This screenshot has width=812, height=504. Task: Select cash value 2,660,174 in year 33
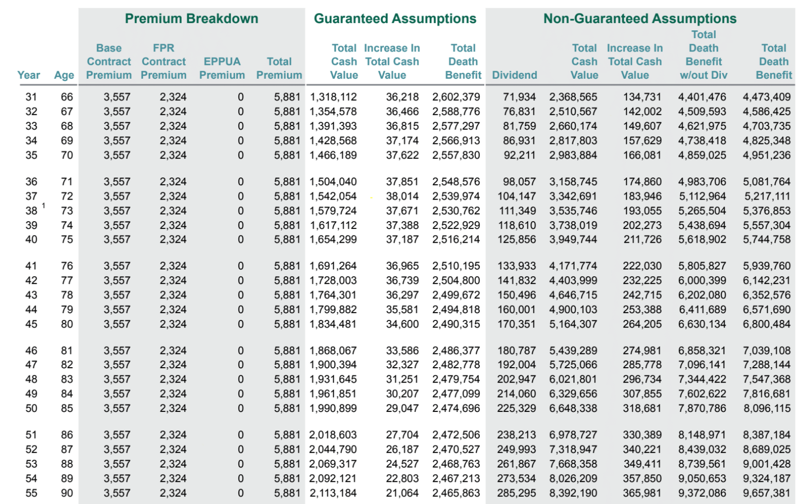point(573,126)
